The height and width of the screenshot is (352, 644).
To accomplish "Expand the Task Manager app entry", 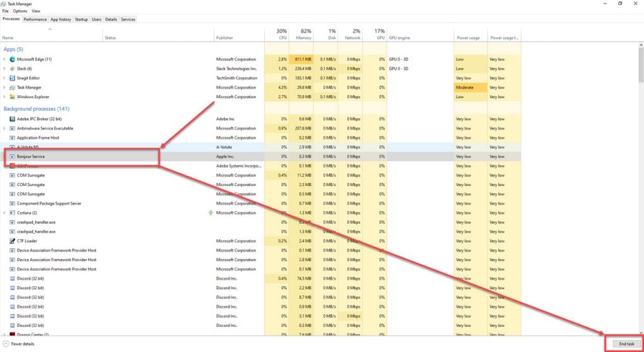I will [4, 88].
